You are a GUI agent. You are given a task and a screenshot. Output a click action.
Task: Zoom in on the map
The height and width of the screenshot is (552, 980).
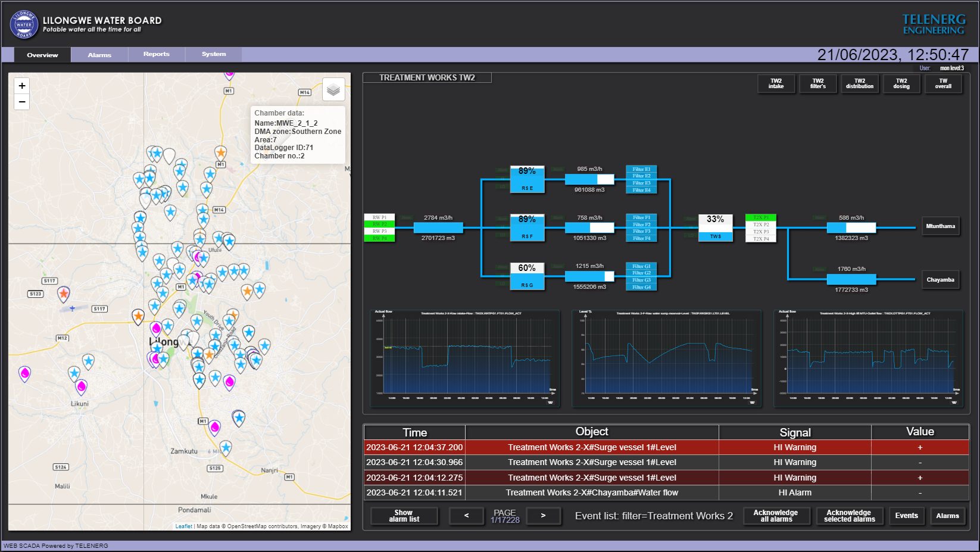pyautogui.click(x=22, y=86)
